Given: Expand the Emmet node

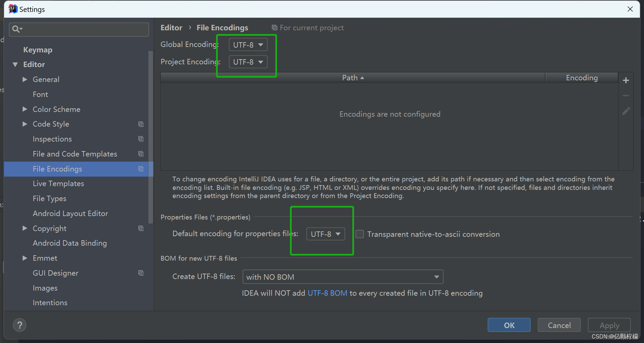Looking at the screenshot, I should pyautogui.click(x=25, y=258).
